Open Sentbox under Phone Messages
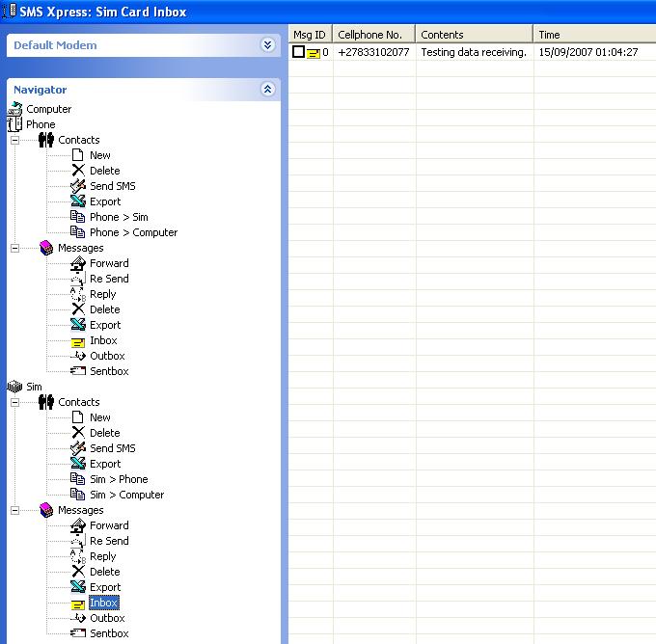The width and height of the screenshot is (656, 644). coord(109,371)
